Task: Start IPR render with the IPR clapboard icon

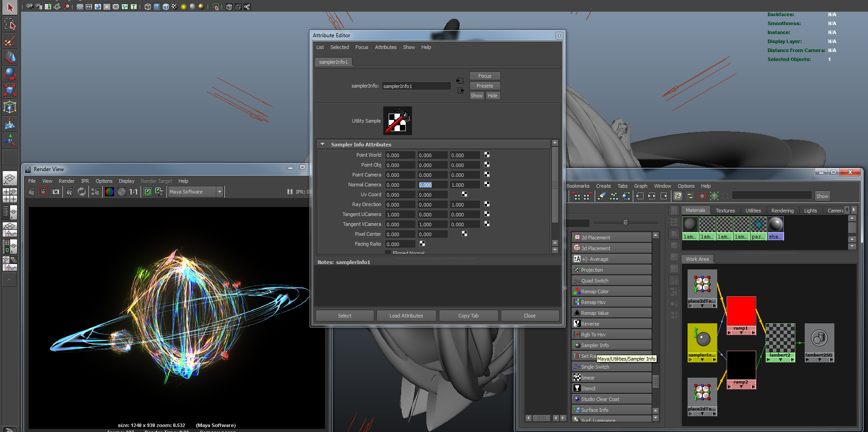Action: (x=70, y=192)
